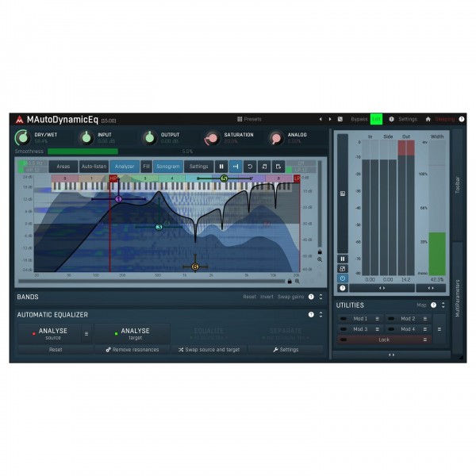The width and height of the screenshot is (476, 476).
Task: Open Settings in the title bar
Action: [408, 119]
